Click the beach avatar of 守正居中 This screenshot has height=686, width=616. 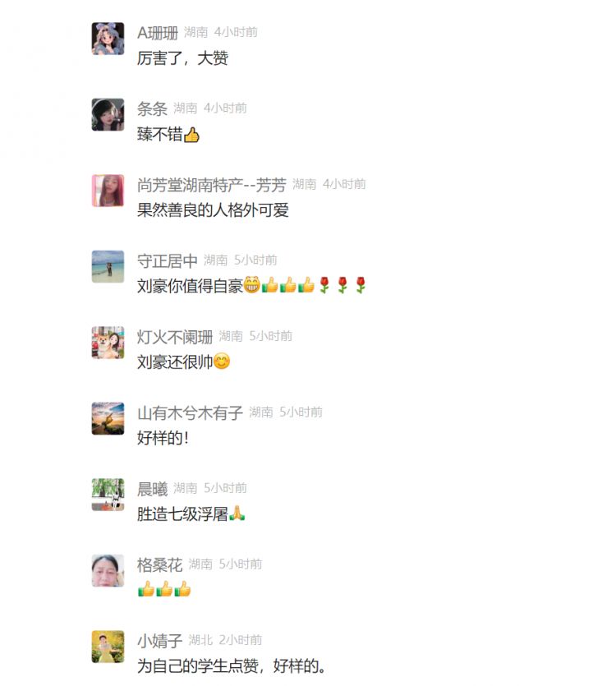pos(108,266)
